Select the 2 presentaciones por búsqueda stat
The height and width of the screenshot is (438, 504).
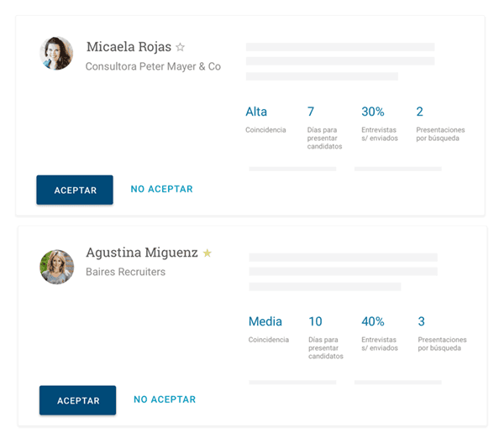pyautogui.click(x=420, y=112)
